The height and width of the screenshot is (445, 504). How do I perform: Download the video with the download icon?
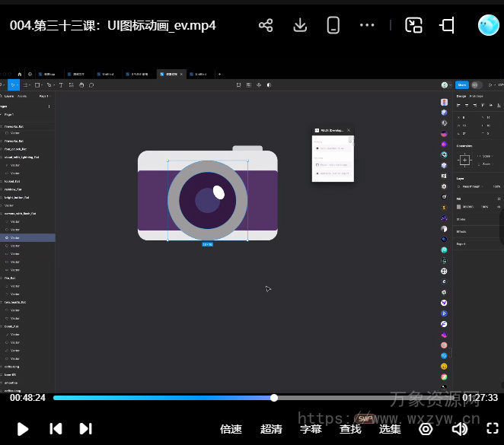coord(300,26)
